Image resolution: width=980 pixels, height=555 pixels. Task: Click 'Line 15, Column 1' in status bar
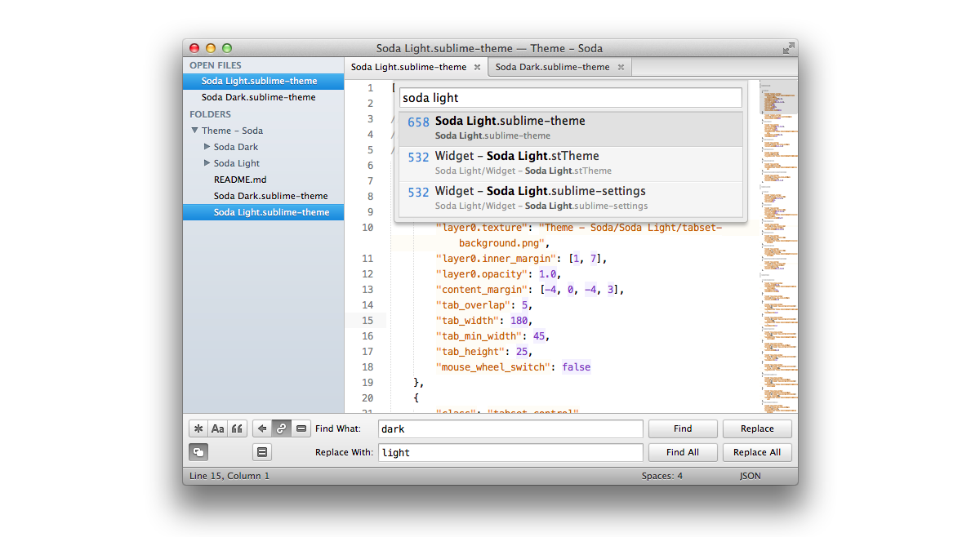coord(229,476)
